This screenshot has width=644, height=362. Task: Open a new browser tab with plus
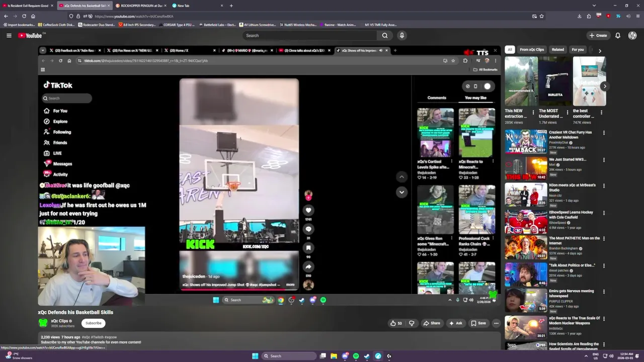point(231,6)
